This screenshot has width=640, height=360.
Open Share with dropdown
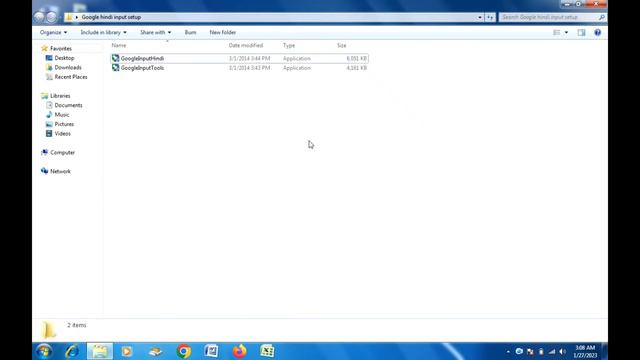pos(156,32)
